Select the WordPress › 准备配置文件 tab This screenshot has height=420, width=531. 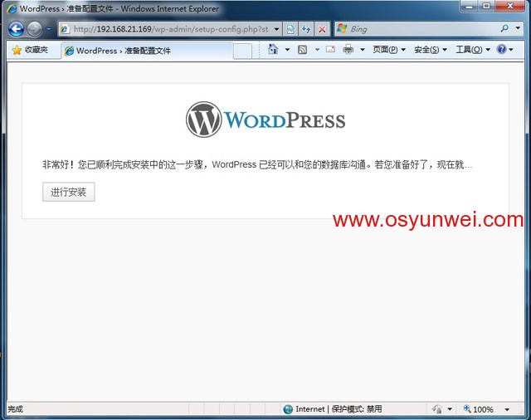[x=148, y=51]
